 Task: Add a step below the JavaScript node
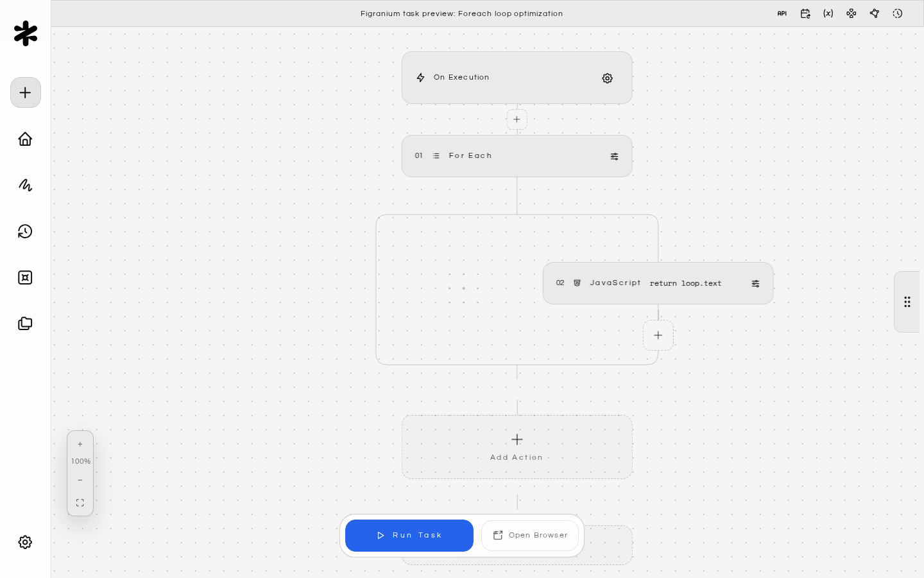coord(658,335)
